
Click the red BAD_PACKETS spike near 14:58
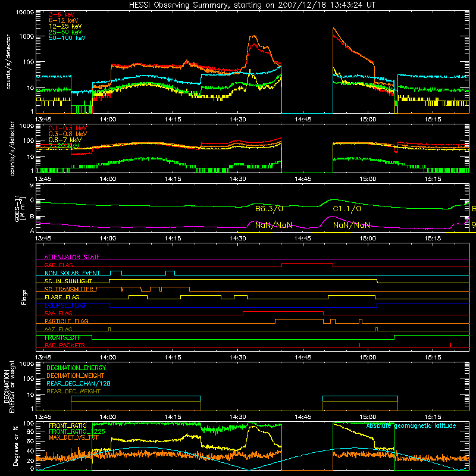[x=359, y=345]
